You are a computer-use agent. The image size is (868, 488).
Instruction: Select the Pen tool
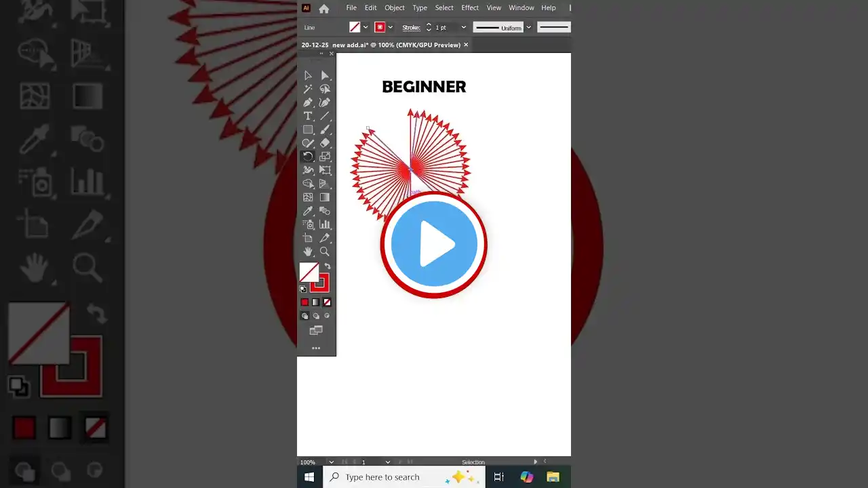(x=308, y=102)
